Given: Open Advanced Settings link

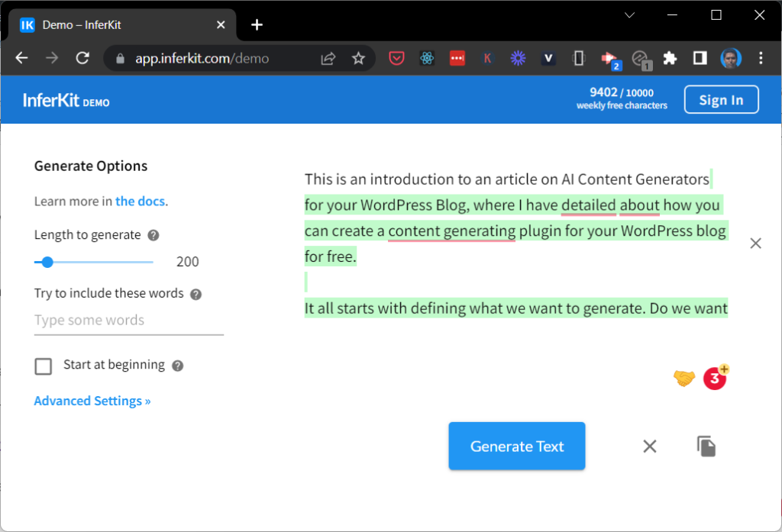Looking at the screenshot, I should point(92,401).
